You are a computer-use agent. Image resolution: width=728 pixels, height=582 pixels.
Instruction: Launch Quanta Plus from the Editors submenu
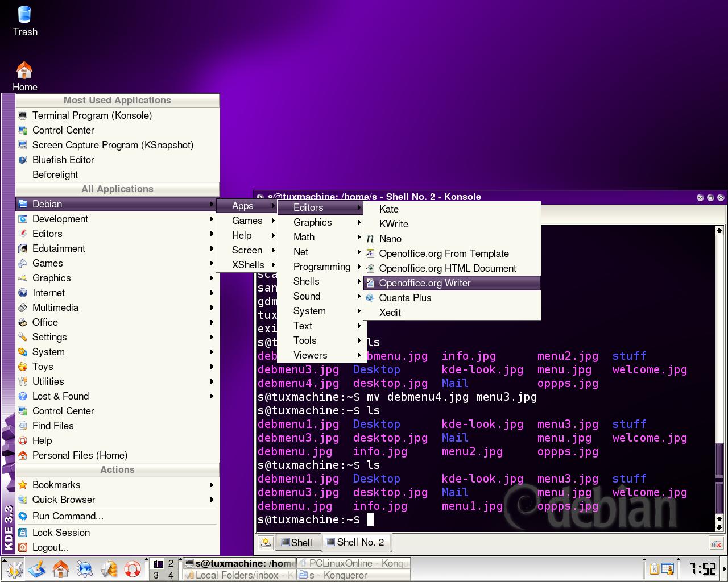(x=452, y=298)
